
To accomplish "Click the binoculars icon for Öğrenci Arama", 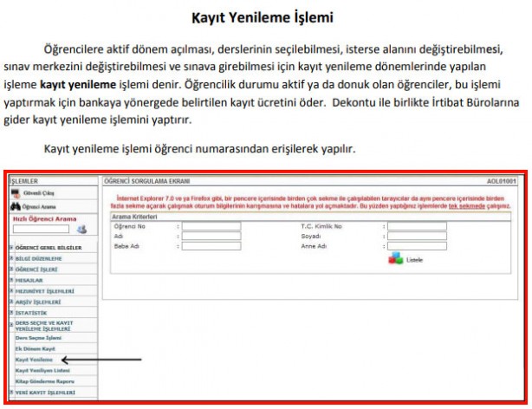I will (16, 206).
